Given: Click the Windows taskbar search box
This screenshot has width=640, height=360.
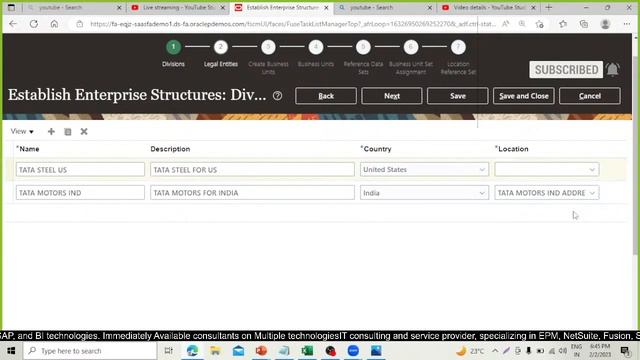Looking at the screenshot, I should [90, 351].
